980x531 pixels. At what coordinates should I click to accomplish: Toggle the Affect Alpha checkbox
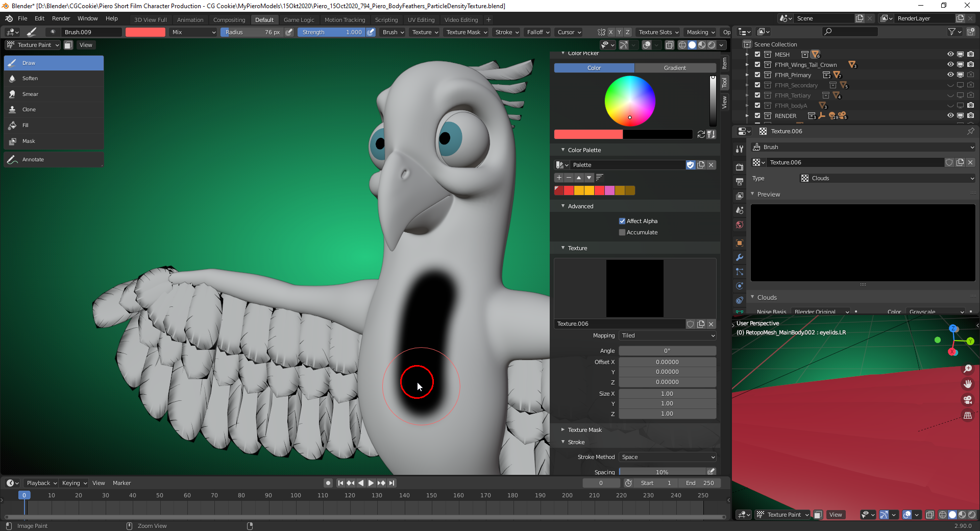tap(622, 221)
